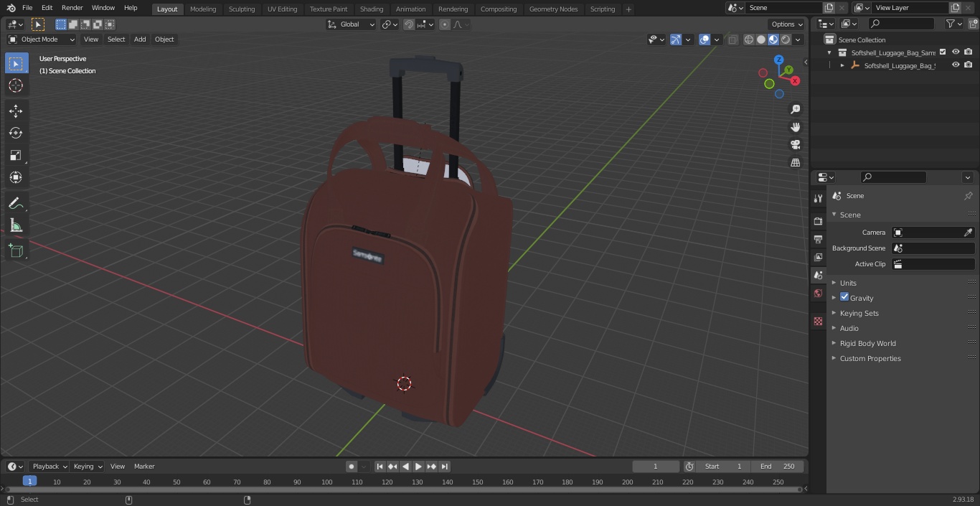Open the viewport Add menu
Image resolution: width=980 pixels, height=506 pixels.
140,39
